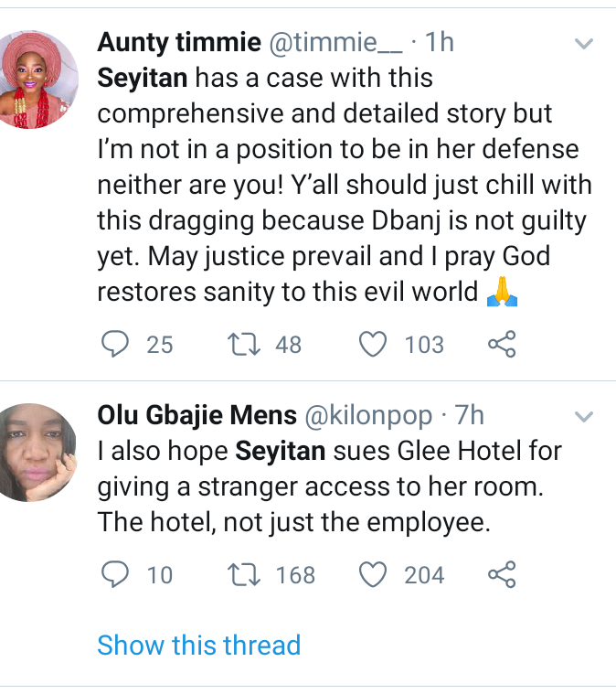Share Aunty timmie's tweet
Image resolution: width=616 pixels, height=694 pixels.
pyautogui.click(x=502, y=344)
